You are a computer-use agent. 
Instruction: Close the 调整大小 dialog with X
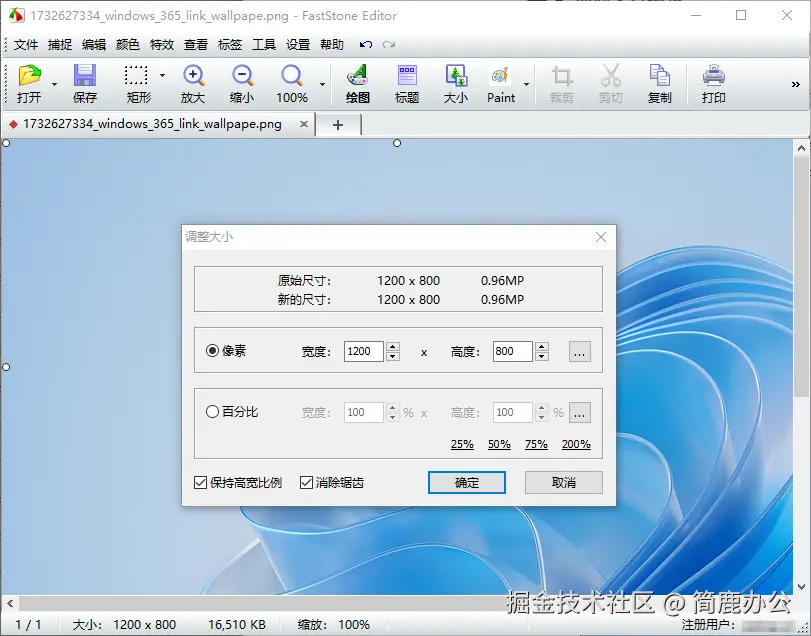click(x=600, y=237)
